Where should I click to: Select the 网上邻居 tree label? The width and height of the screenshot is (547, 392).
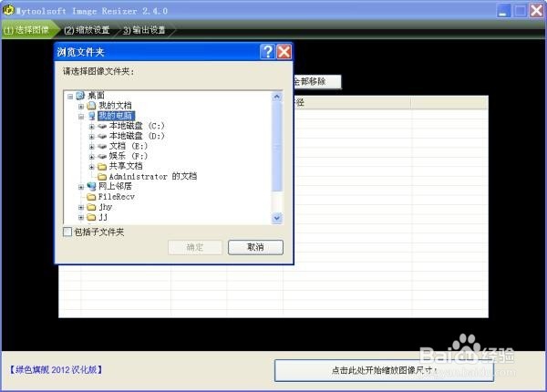click(x=115, y=187)
